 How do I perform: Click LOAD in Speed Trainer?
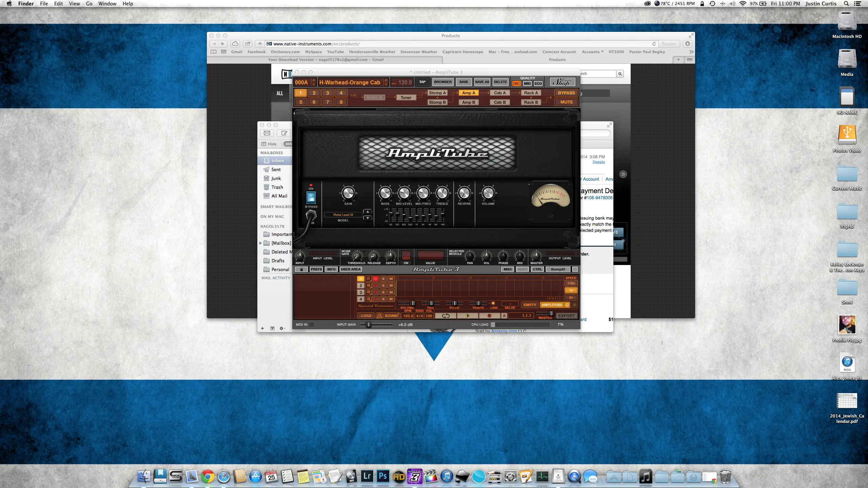(366, 316)
